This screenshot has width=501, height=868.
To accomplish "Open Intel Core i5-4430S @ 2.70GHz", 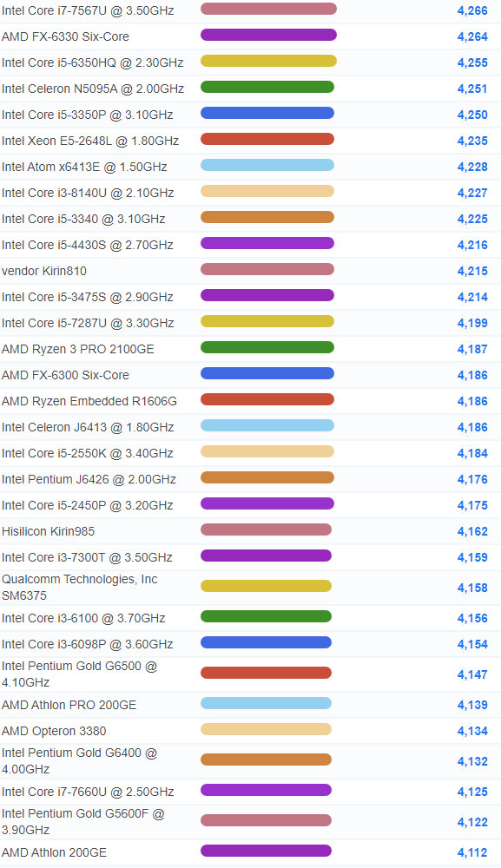I will click(x=88, y=245).
